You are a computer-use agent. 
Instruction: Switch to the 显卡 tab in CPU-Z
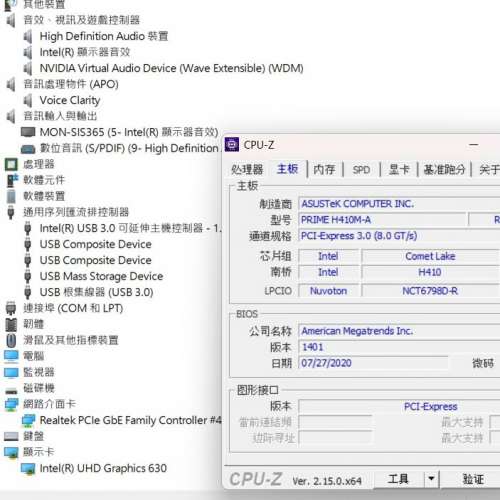click(x=399, y=169)
